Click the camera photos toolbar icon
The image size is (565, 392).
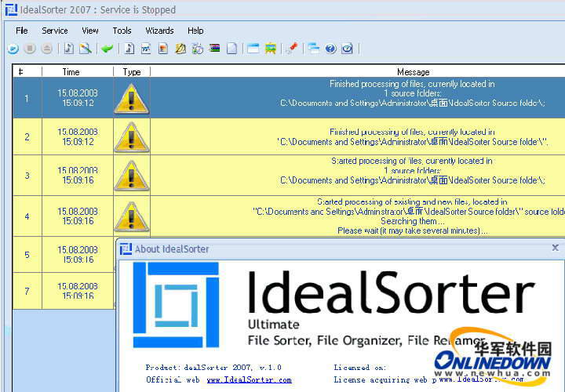click(x=198, y=49)
